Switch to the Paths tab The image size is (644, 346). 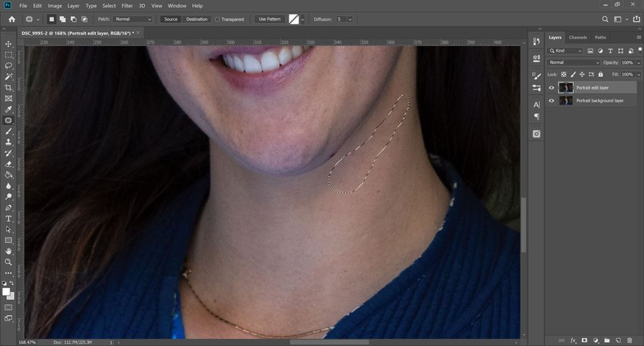coord(600,37)
